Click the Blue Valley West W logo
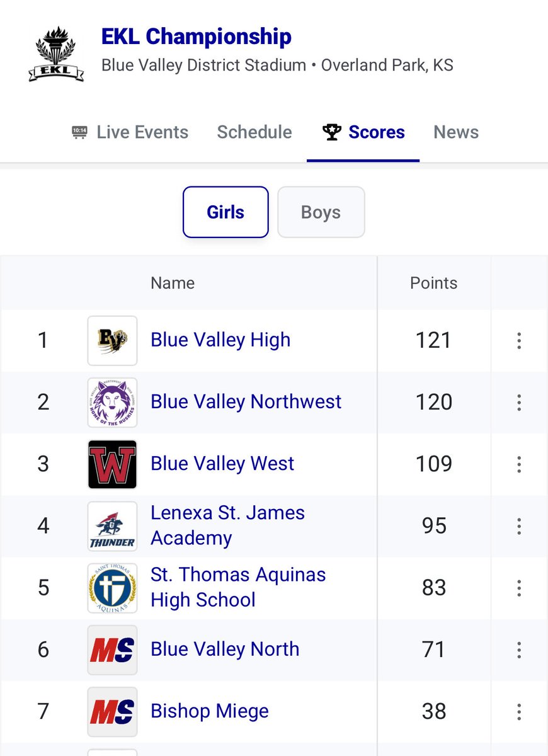 (112, 464)
